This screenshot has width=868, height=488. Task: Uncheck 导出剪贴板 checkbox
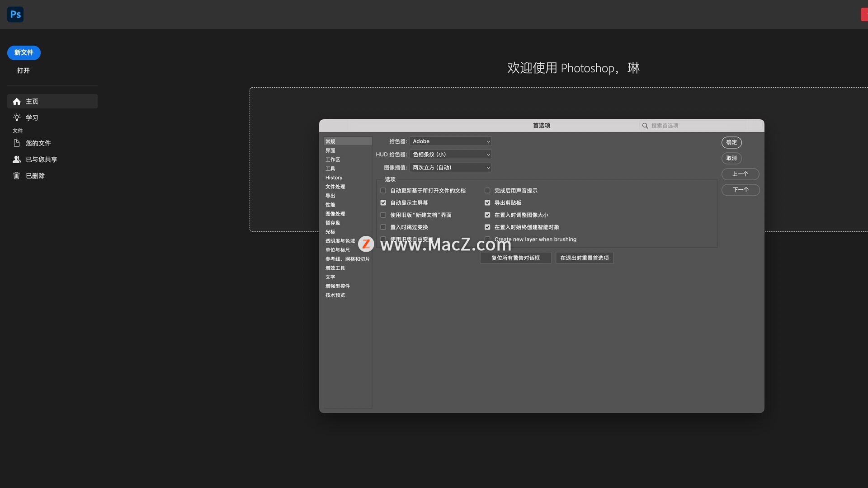point(487,203)
